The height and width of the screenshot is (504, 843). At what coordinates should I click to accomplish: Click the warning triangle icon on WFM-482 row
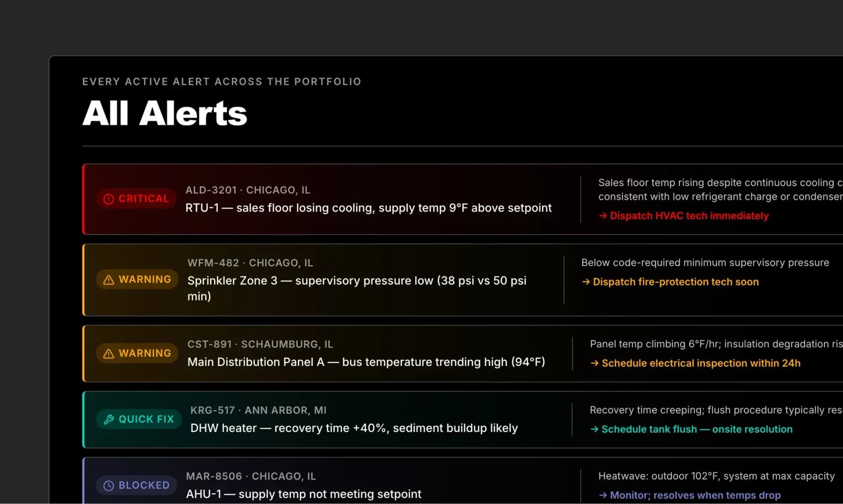point(108,280)
